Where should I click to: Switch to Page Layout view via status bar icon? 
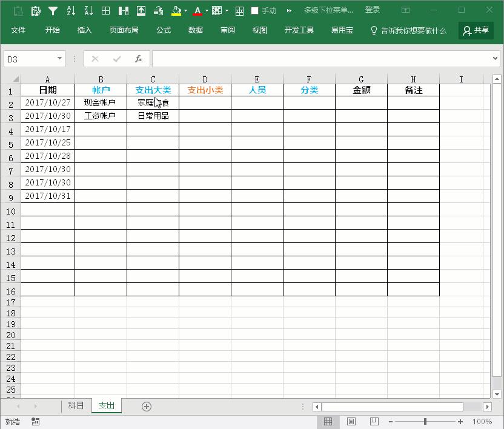tap(351, 421)
